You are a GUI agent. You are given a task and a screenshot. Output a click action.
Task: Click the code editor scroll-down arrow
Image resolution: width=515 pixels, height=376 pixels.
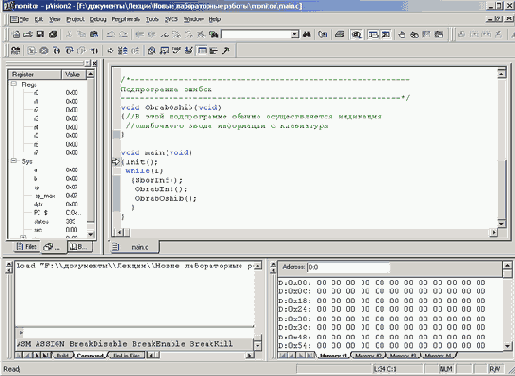point(502,223)
